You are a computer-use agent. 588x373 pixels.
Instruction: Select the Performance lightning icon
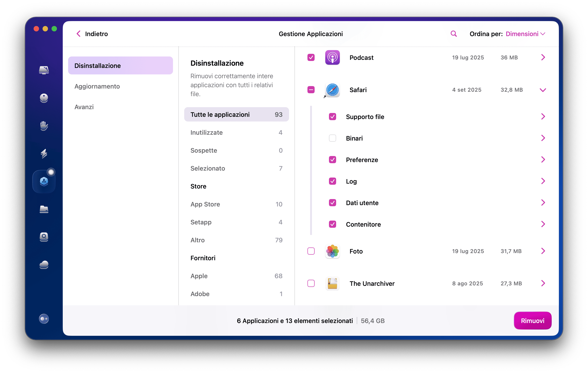pyautogui.click(x=44, y=154)
